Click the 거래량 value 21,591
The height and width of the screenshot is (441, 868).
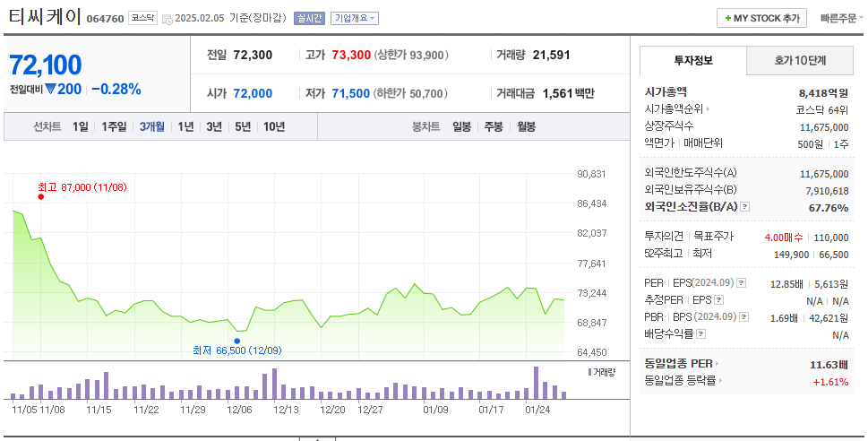tap(552, 55)
